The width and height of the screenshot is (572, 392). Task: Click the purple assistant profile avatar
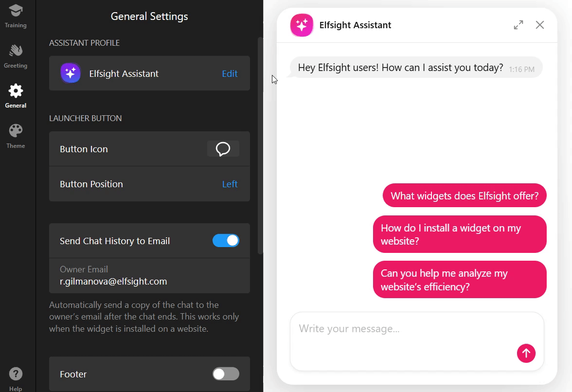point(71,73)
